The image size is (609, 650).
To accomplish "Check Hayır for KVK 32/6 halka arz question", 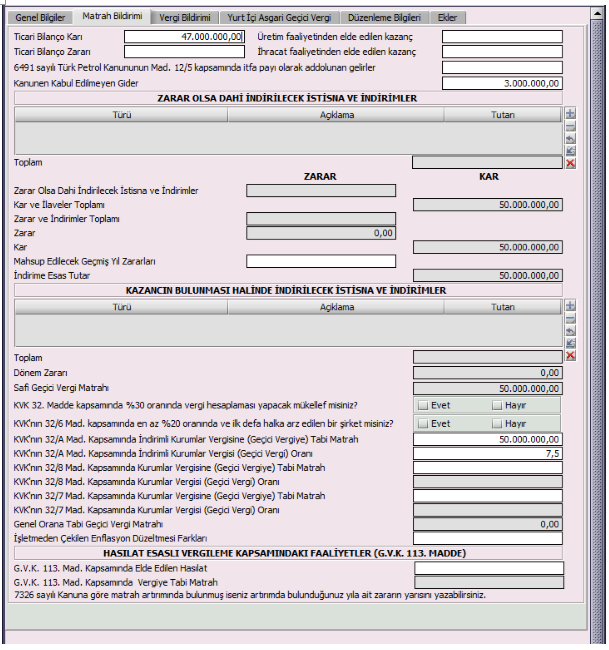I will (497, 424).
